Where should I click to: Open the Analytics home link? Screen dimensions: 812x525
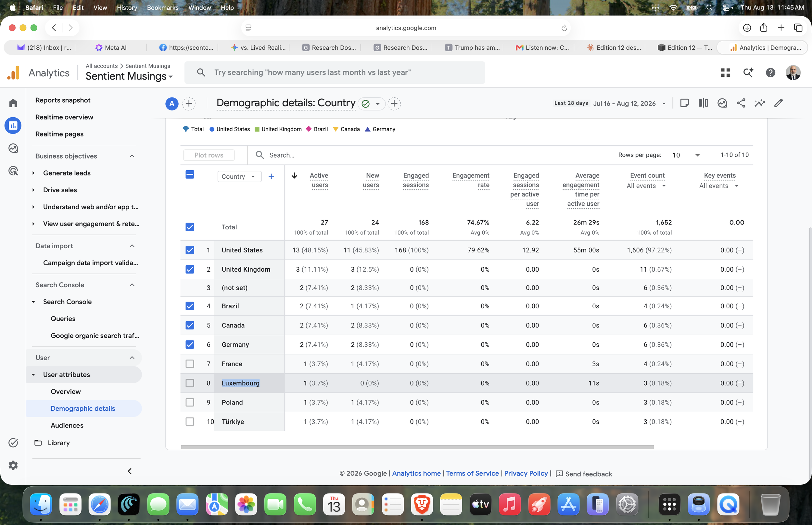pos(416,473)
